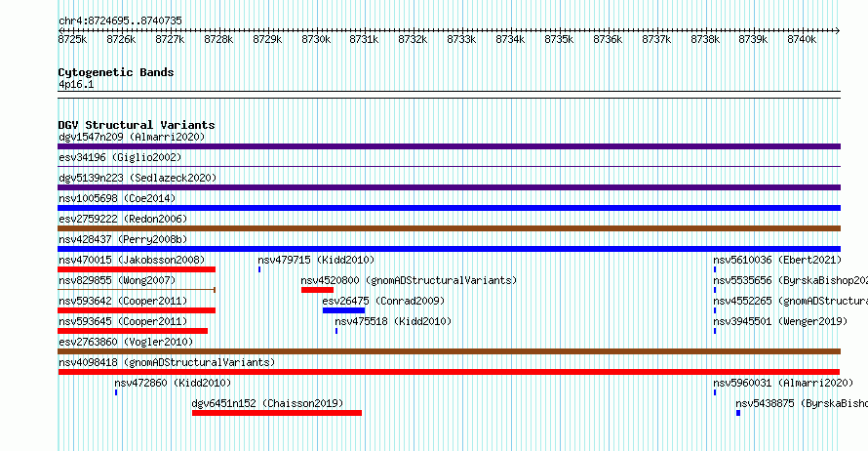Click the nsv470015 (Jakobsson2008) text label

[132, 260]
